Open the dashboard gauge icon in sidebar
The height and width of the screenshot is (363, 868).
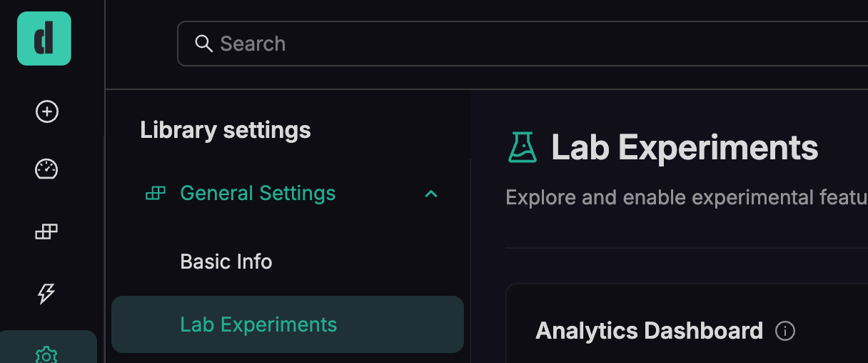click(47, 169)
